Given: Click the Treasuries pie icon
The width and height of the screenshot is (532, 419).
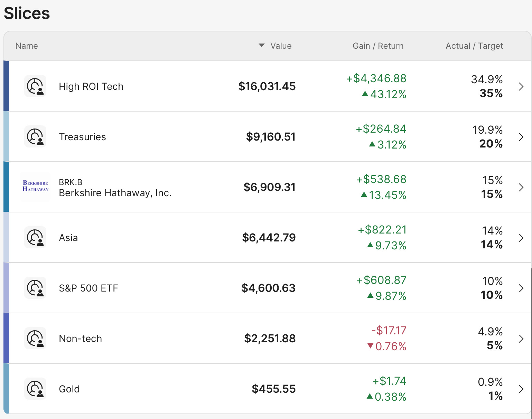Looking at the screenshot, I should coord(35,137).
